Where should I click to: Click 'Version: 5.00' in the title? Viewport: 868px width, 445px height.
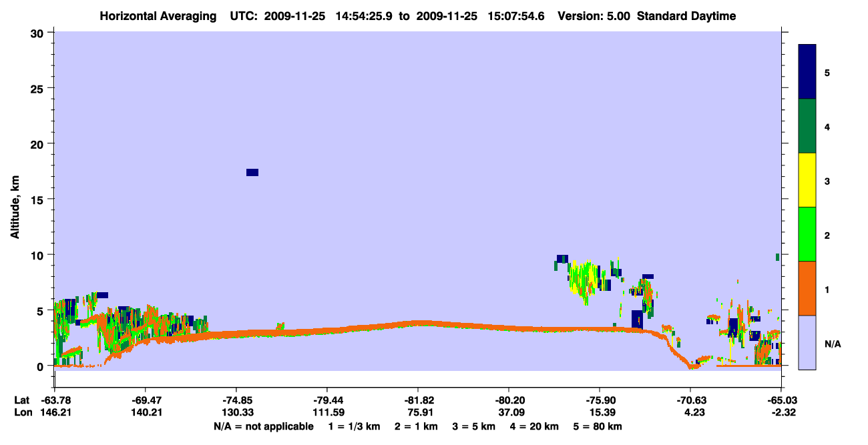click(x=595, y=16)
